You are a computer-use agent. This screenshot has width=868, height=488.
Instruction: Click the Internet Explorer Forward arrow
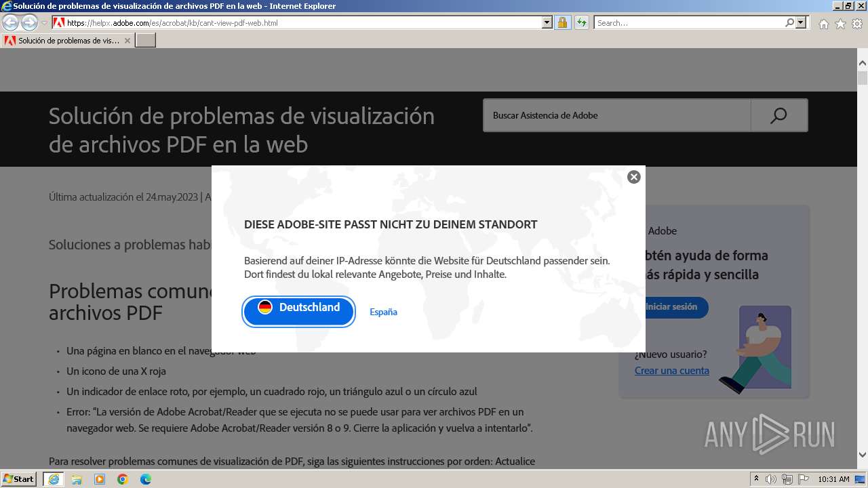click(x=29, y=23)
